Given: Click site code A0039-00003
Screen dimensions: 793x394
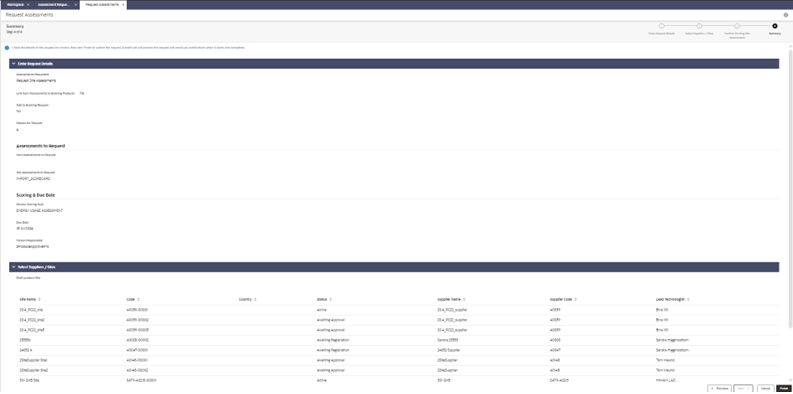Looking at the screenshot, I should click(137, 330).
